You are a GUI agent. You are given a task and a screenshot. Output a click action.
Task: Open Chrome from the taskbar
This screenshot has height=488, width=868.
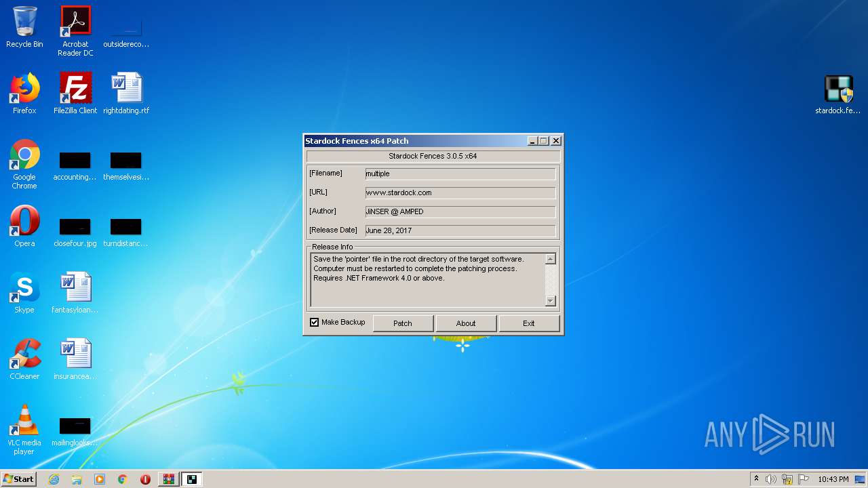tap(123, 479)
